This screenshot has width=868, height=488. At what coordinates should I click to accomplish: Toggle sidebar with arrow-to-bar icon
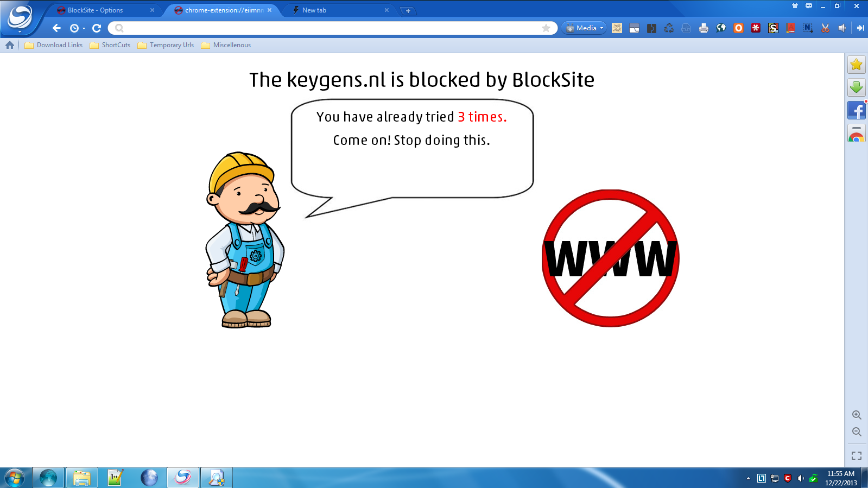pyautogui.click(x=860, y=28)
